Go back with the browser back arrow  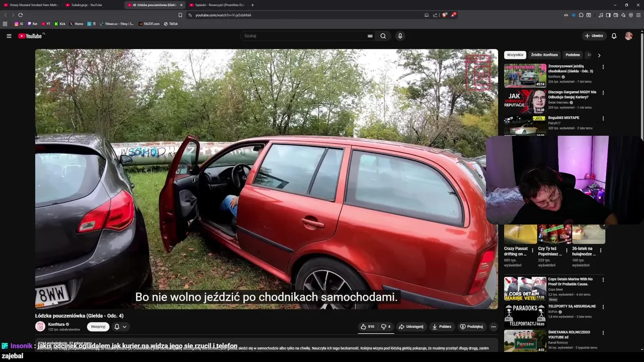pyautogui.click(x=6, y=15)
